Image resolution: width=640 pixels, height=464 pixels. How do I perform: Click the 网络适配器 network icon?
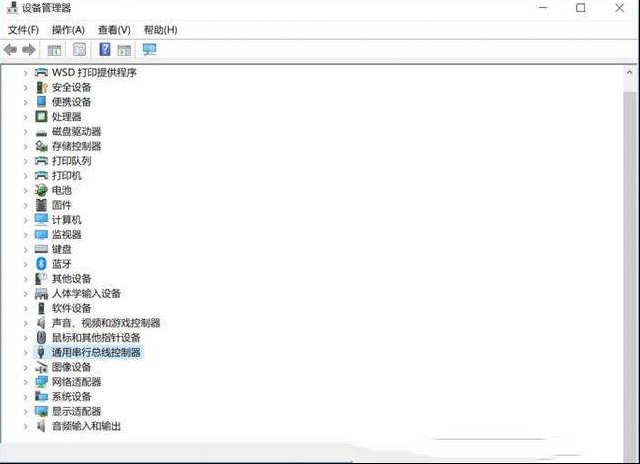41,382
